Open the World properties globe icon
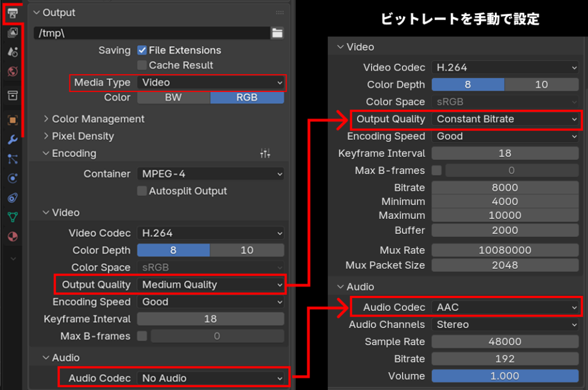 click(x=13, y=71)
